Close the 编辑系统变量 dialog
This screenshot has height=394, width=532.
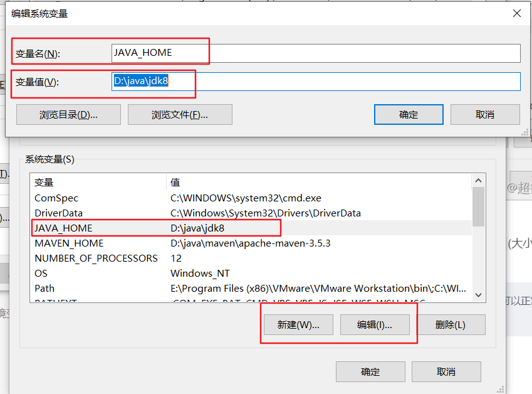click(x=516, y=13)
